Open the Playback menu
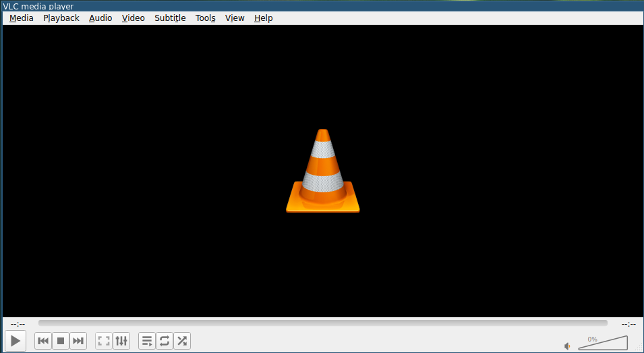The image size is (644, 353). coord(61,18)
